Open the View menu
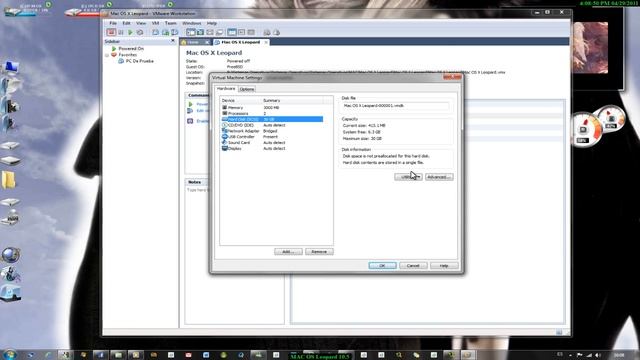Screen dimensions: 640x360 (x=141, y=23)
